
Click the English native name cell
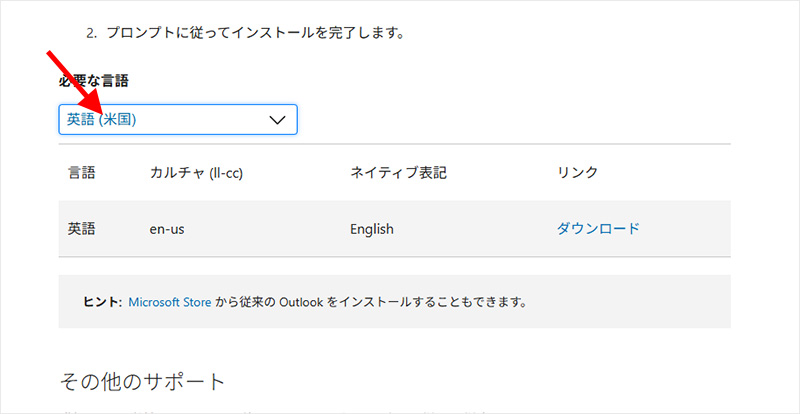coord(371,229)
